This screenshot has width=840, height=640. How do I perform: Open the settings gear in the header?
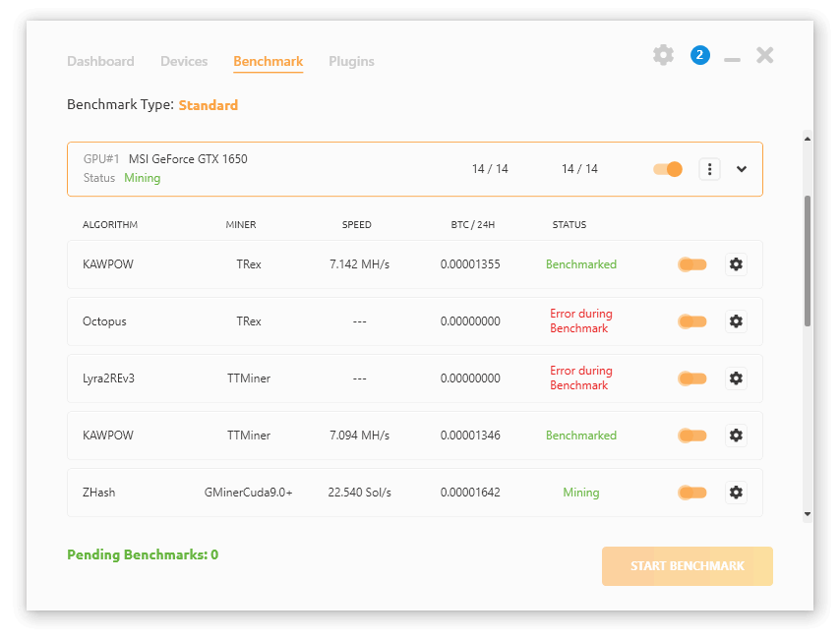click(664, 55)
